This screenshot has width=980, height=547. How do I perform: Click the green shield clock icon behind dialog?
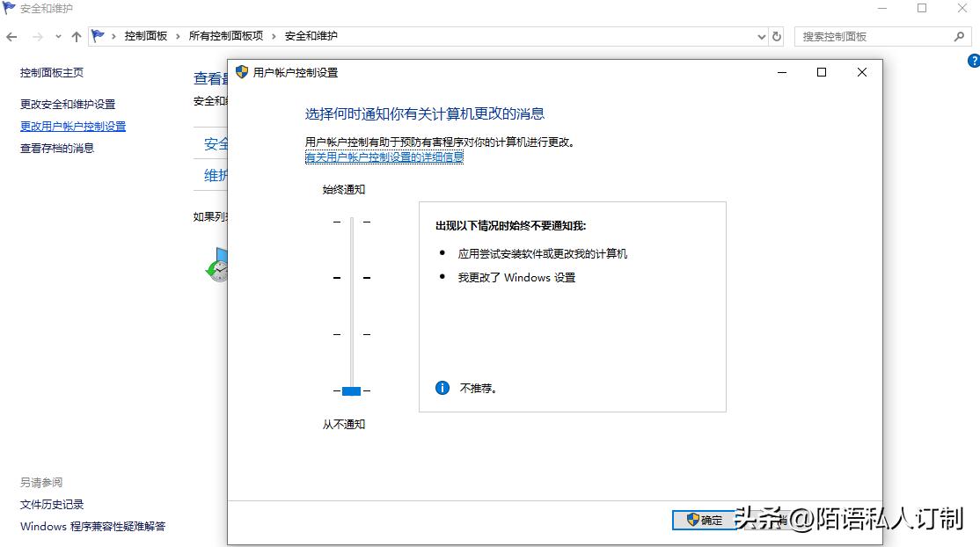(x=217, y=271)
